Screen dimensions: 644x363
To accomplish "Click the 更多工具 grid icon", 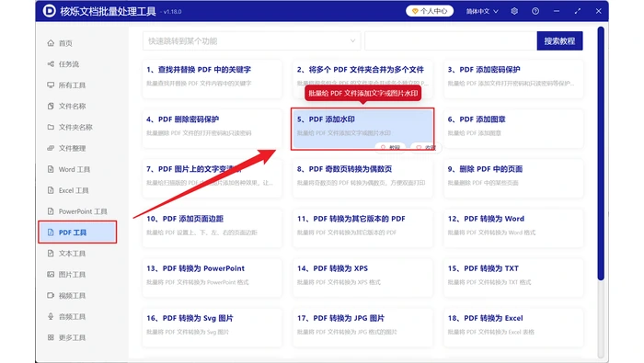I will [x=51, y=337].
